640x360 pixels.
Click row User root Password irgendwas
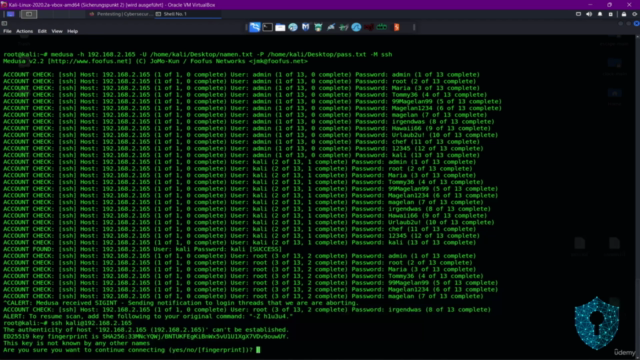(247, 309)
